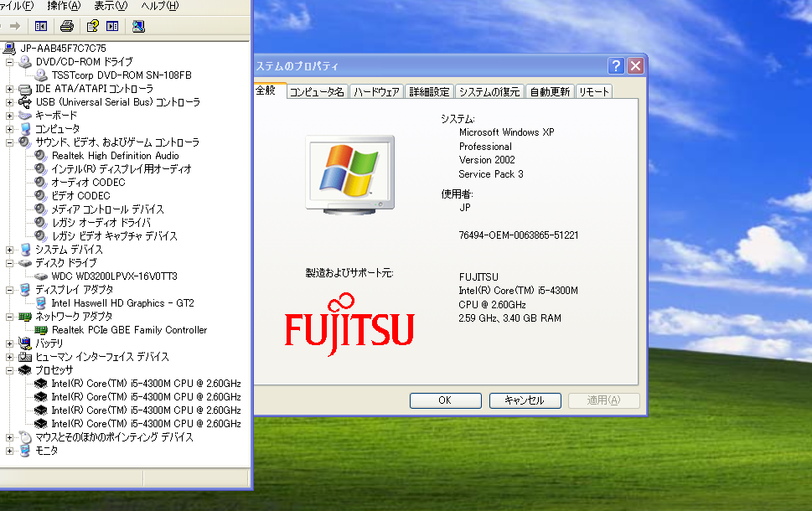Collapse the DVD/CD-ROM ドライブ node

coord(9,62)
